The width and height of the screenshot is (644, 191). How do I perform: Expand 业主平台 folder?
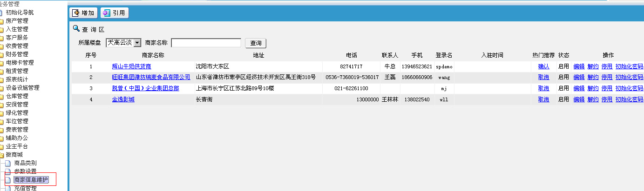tap(17, 146)
